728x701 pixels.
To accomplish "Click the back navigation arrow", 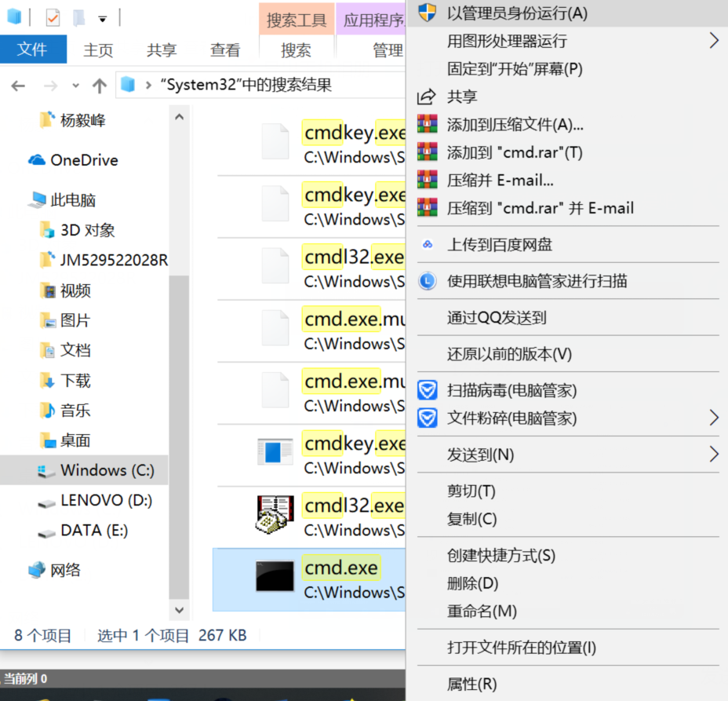I will (x=17, y=85).
